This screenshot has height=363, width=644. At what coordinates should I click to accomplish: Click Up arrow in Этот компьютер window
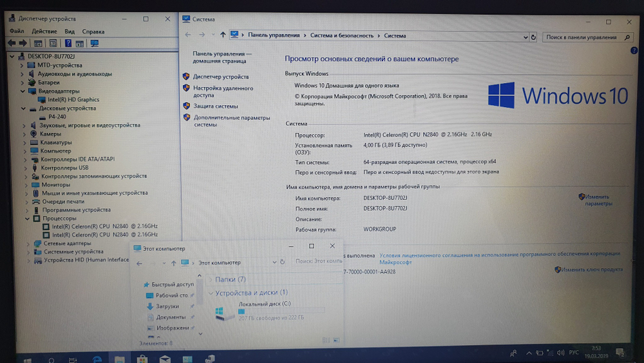[174, 263]
